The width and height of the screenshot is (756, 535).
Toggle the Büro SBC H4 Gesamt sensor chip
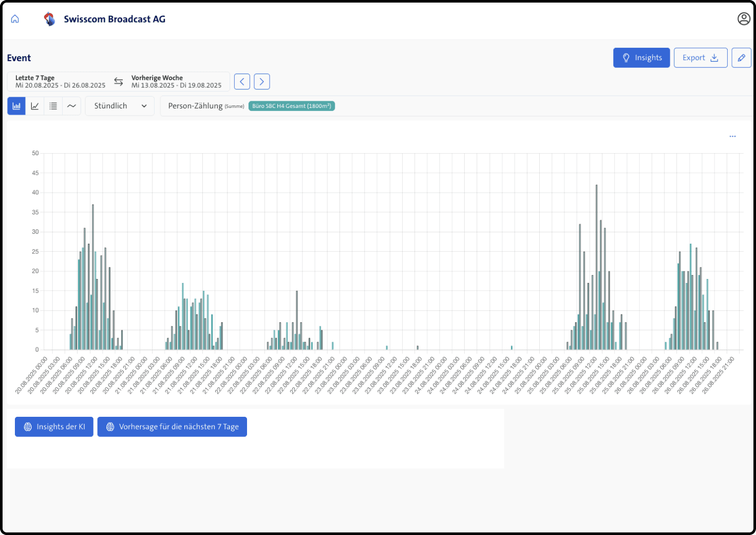coord(291,106)
